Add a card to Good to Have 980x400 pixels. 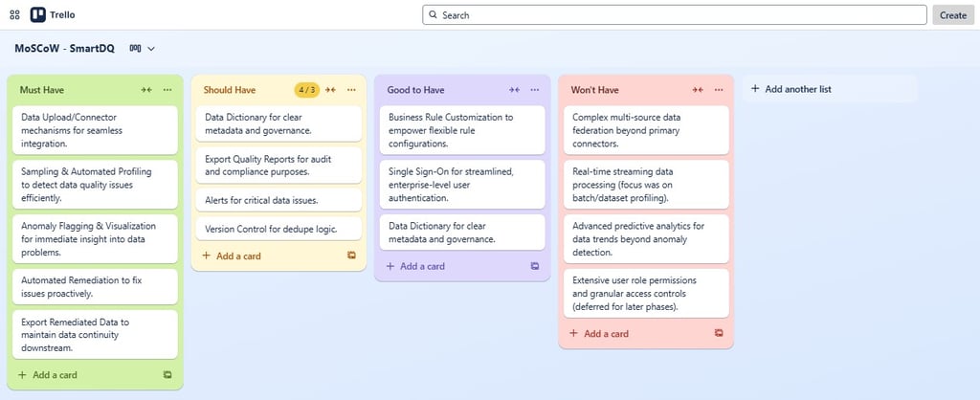tap(415, 266)
